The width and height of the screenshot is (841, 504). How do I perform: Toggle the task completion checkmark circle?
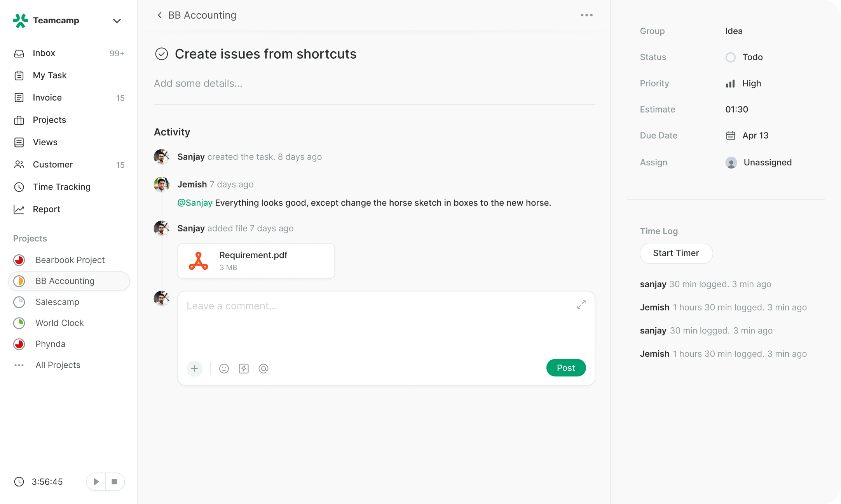coord(161,54)
